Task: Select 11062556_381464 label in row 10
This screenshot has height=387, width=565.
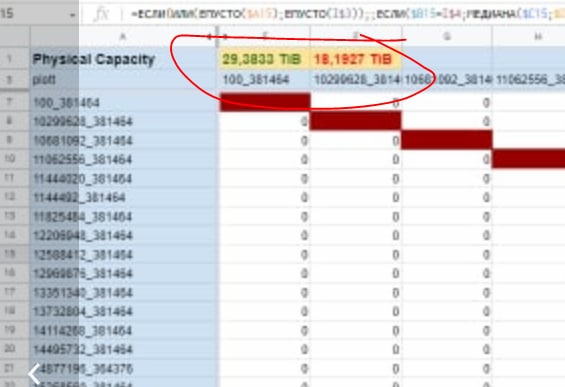Action: coord(124,159)
